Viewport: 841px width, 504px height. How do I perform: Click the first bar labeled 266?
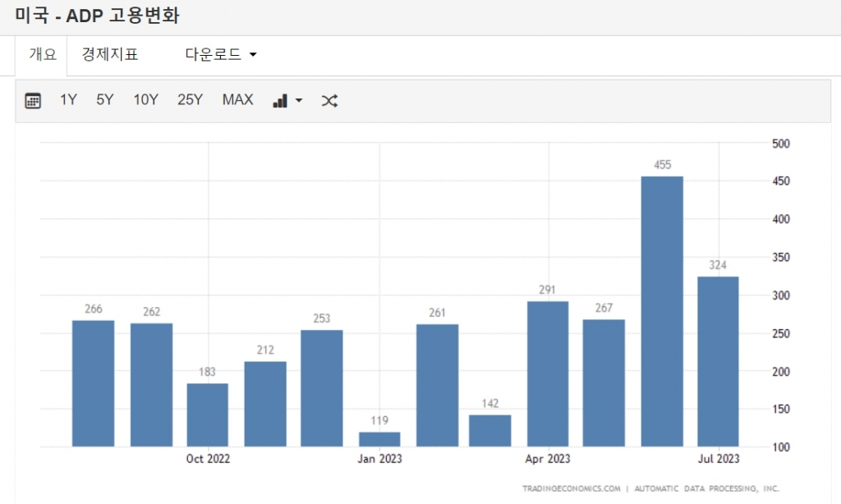94,383
